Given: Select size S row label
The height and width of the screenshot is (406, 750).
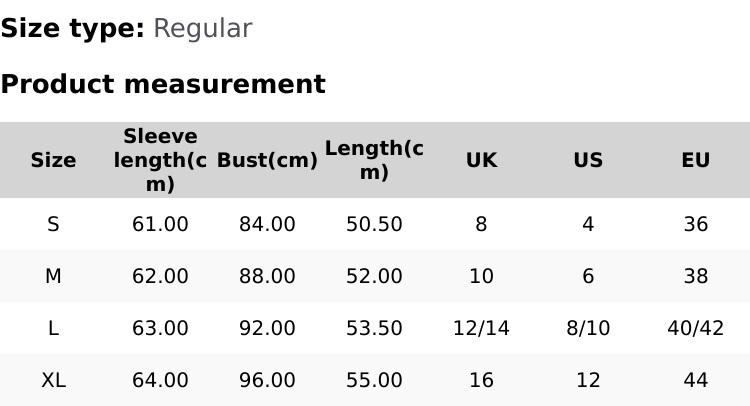Looking at the screenshot, I should tap(53, 224).
